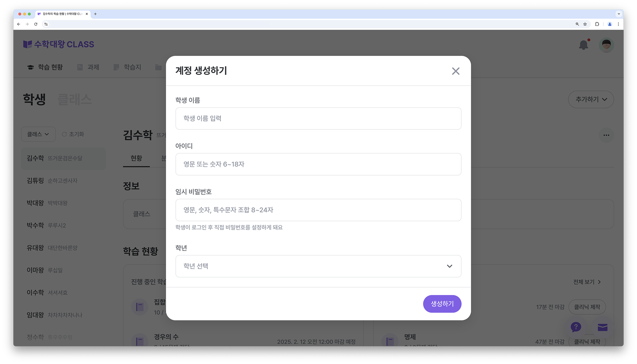Viewport: 637px width, 364px height.
Task: Click the 생성하기 button
Action: point(442,304)
